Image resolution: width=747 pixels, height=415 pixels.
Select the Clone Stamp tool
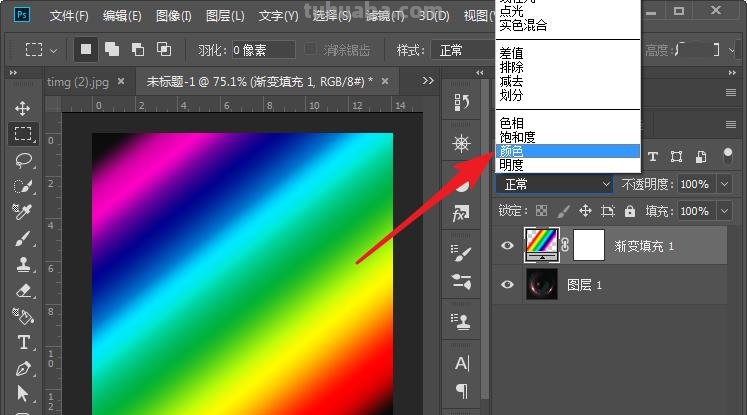pyautogui.click(x=22, y=265)
